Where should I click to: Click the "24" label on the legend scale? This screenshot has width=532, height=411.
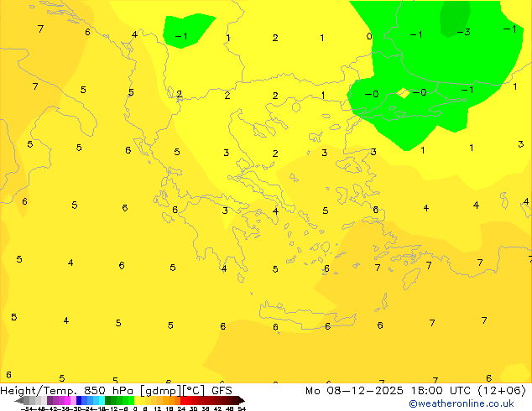click(181, 408)
